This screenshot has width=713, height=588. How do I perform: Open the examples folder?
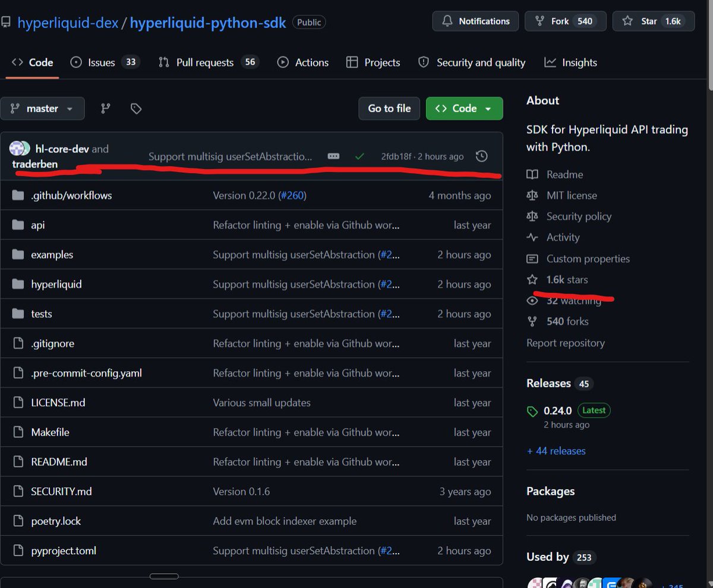pos(52,255)
